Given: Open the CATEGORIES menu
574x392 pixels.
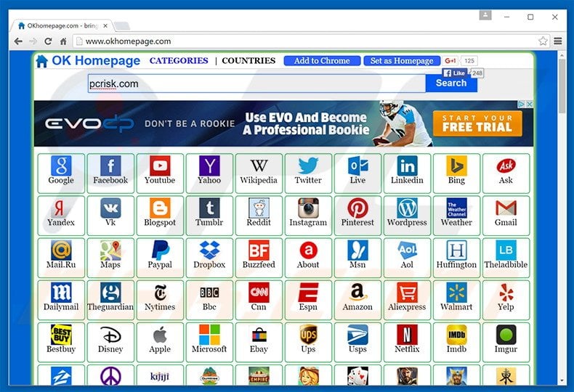Looking at the screenshot, I should (179, 61).
